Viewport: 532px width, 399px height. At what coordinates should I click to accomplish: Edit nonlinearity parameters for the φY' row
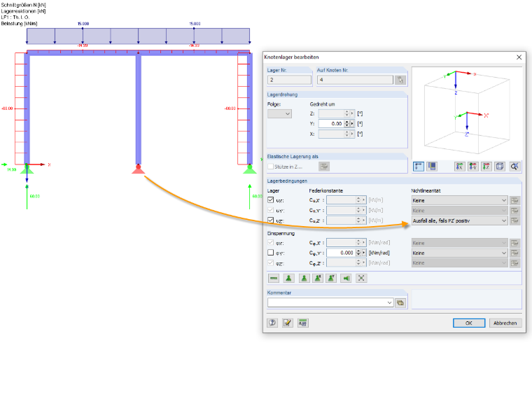click(x=514, y=253)
